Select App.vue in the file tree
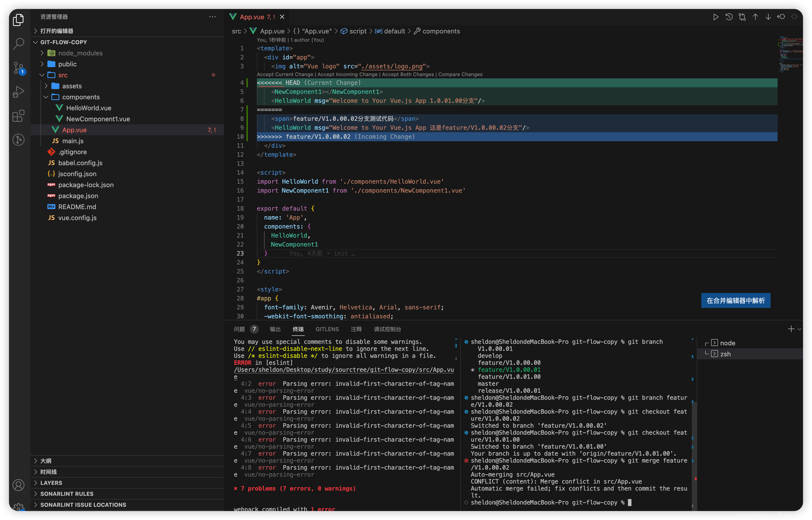This screenshot has width=812, height=520. point(127,130)
